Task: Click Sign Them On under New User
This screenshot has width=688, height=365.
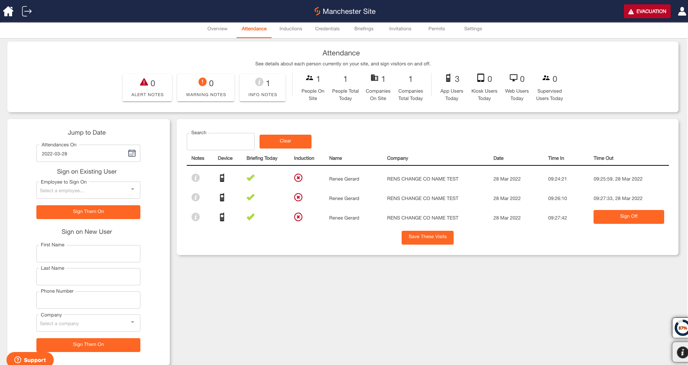Action: [x=88, y=345]
